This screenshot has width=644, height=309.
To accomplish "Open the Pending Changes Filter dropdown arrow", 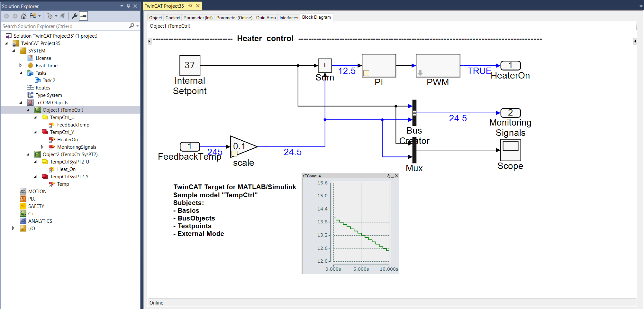I will [x=56, y=16].
